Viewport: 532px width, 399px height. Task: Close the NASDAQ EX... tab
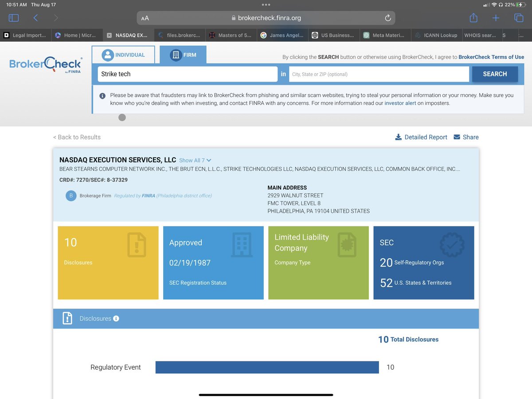[110, 35]
